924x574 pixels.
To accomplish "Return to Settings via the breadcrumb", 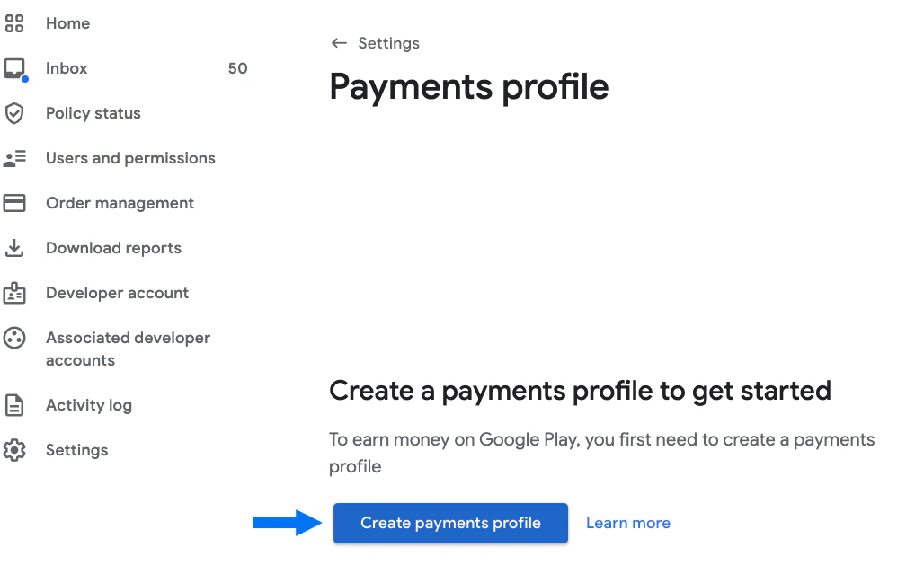I will point(389,42).
